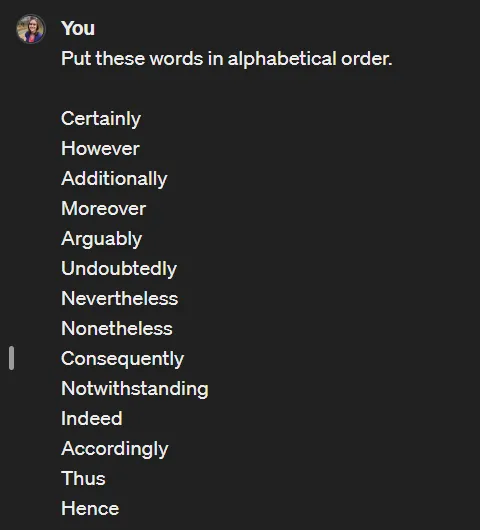Click the word "Certainly"

(101, 119)
